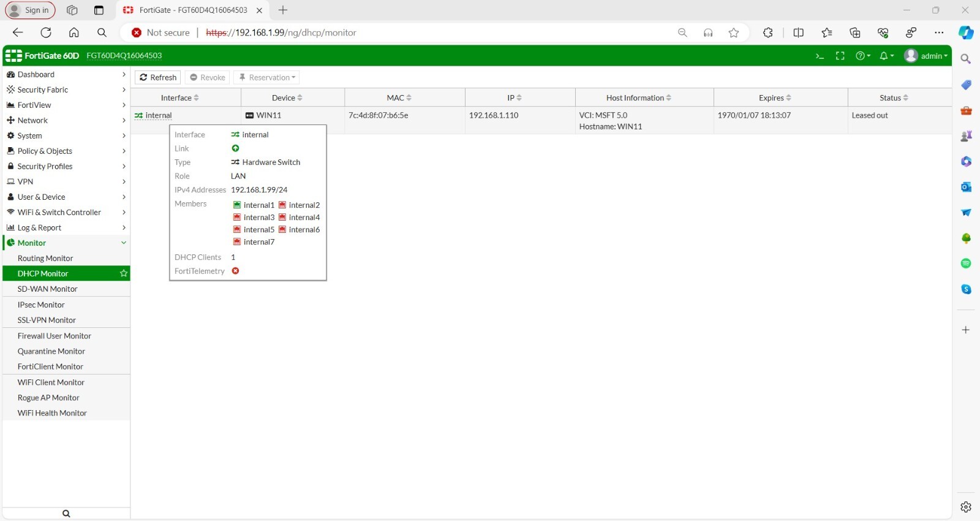Open Quarantine Monitor page
980x521 pixels.
66,351
